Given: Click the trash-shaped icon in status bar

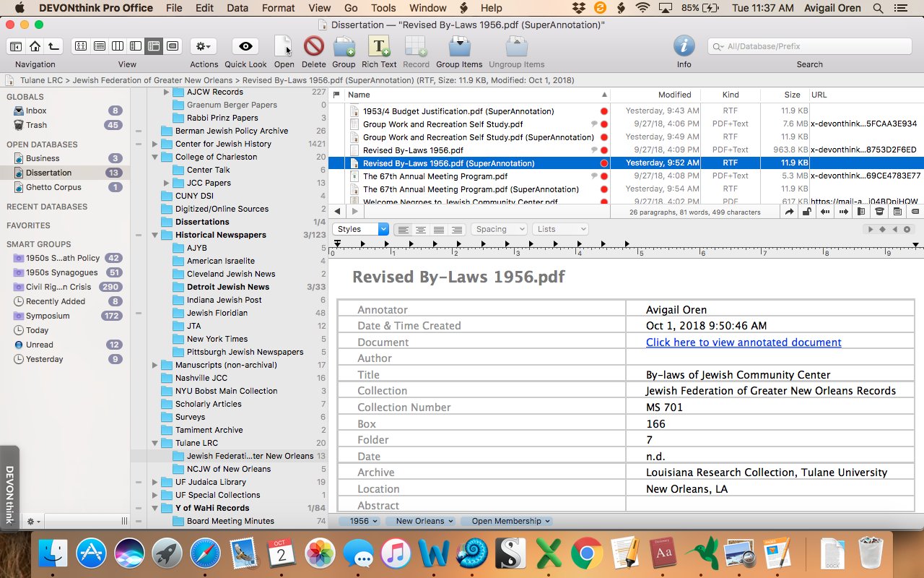Looking at the screenshot, I should point(879,212).
